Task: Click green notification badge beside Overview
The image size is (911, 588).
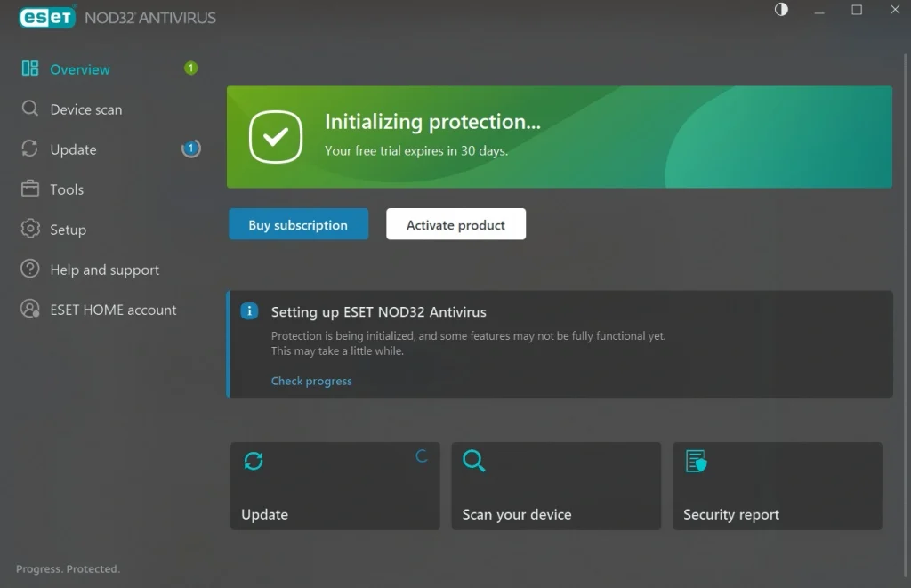Action: [x=190, y=68]
